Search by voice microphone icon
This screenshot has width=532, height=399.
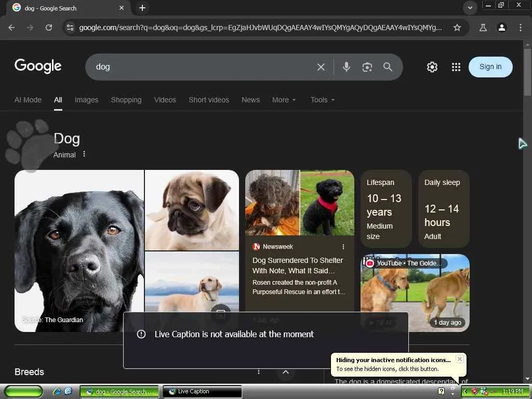(x=346, y=67)
